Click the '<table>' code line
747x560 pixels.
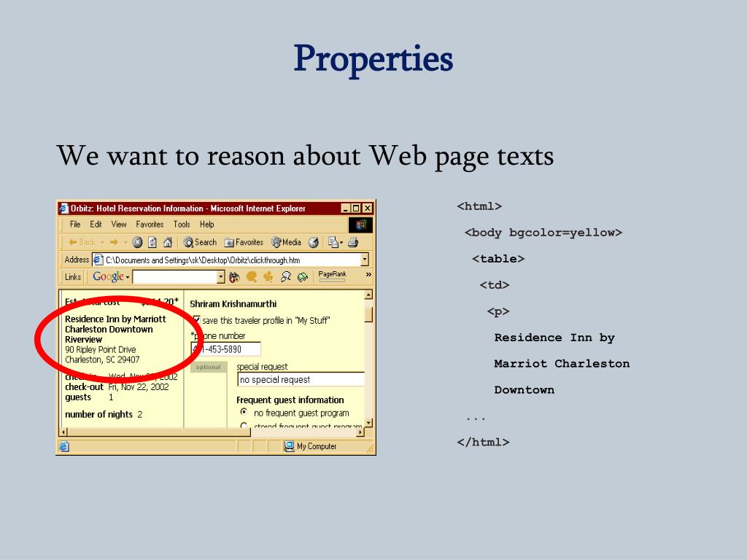498,259
